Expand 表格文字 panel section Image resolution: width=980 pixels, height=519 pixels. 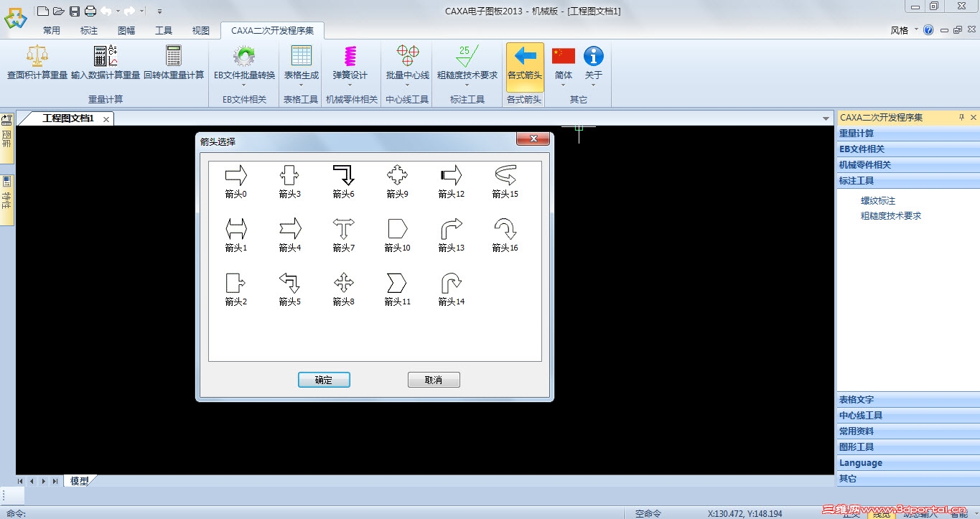[x=907, y=400]
